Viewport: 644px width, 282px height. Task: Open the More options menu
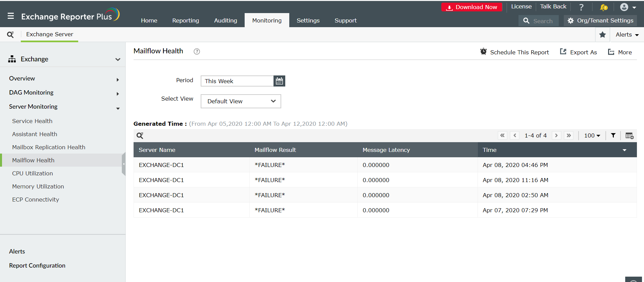620,52
